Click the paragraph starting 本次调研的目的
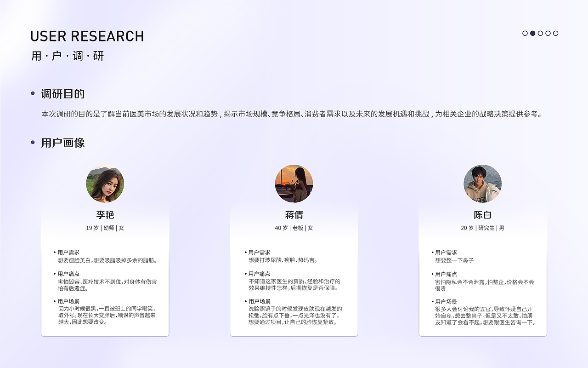The image size is (588, 368). 292,114
